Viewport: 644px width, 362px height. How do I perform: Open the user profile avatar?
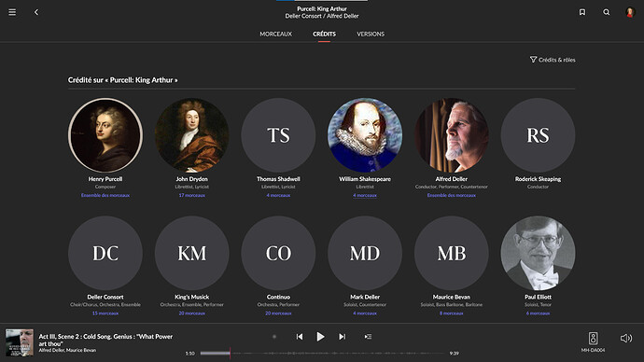pyautogui.click(x=630, y=12)
